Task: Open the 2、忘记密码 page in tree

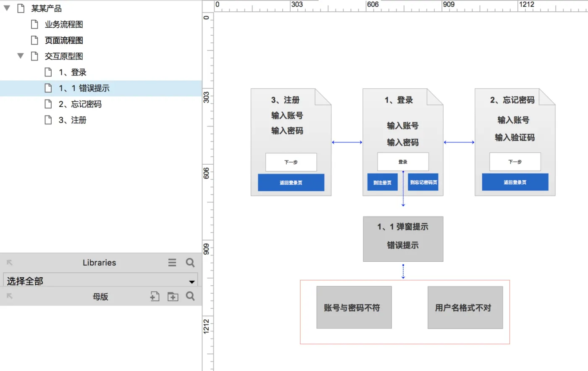Action: [x=80, y=104]
